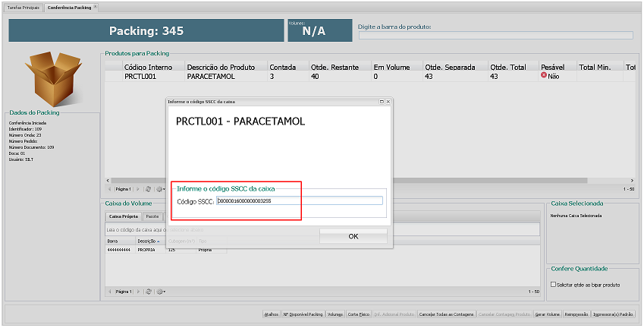The image size is (644, 328).
Task: Sort by Total Min. column header
Action: (x=600, y=67)
